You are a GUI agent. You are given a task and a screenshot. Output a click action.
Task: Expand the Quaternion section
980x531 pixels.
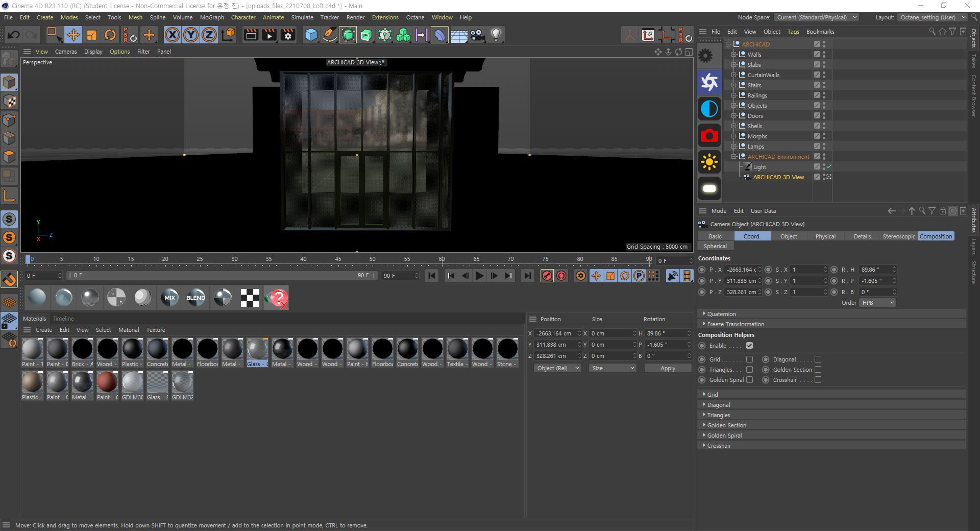(831, 314)
